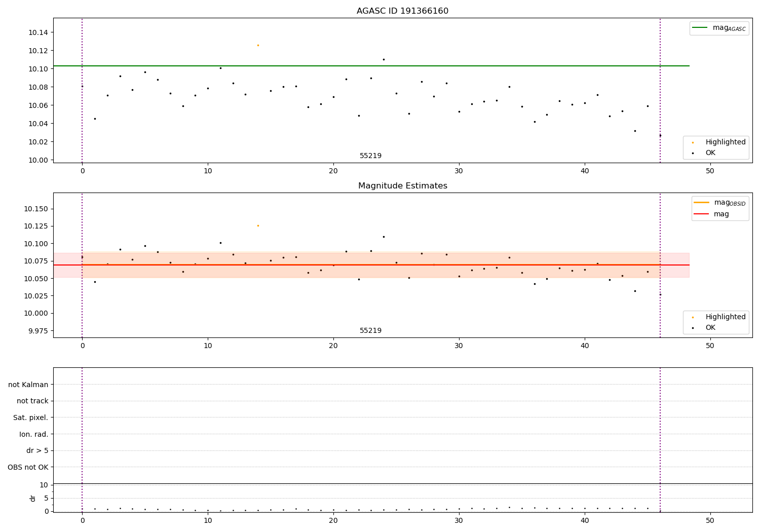This screenshot has width=760, height=532.
Task: Click the "10.125" y-axis tick label
Action: [36, 226]
